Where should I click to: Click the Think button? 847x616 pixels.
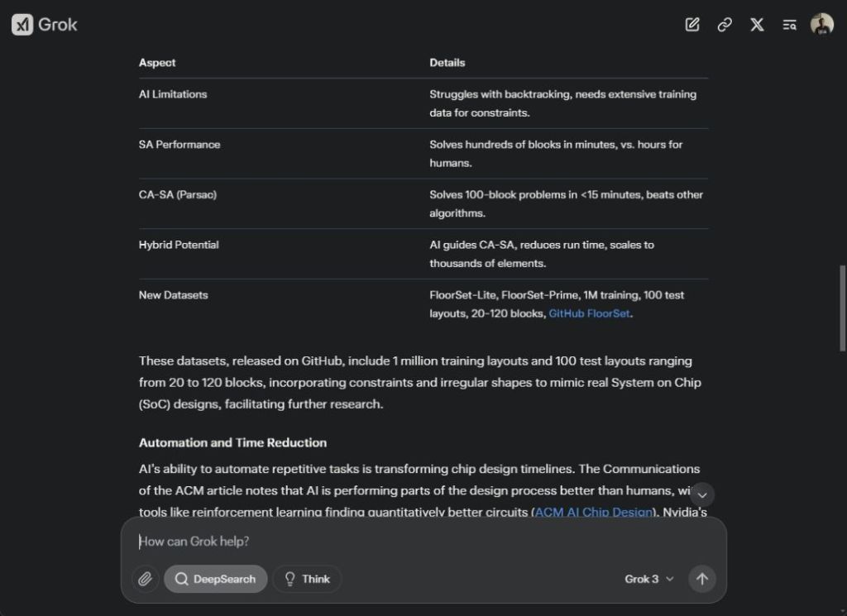[307, 579]
